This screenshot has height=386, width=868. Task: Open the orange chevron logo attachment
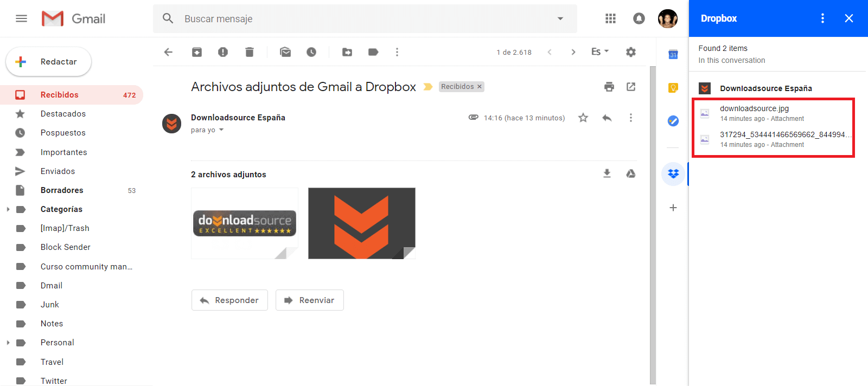362,223
